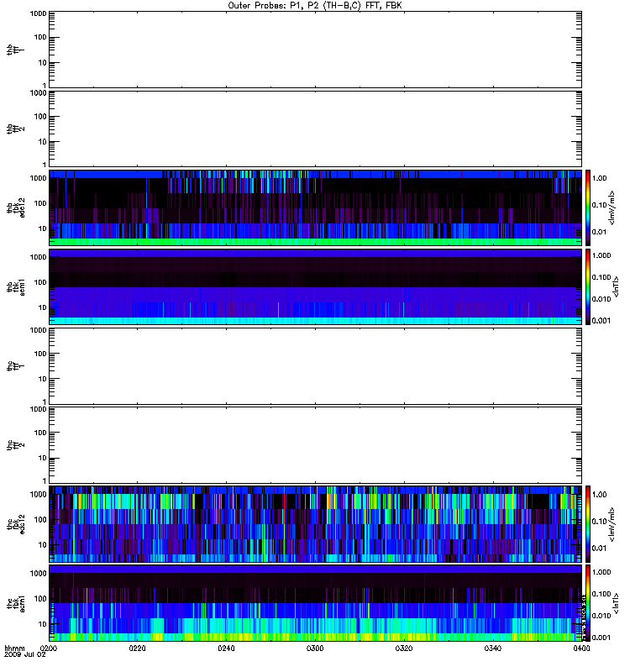Click the thc fbk scm1 spectrogram panel
630x672 pixels.
point(315,603)
